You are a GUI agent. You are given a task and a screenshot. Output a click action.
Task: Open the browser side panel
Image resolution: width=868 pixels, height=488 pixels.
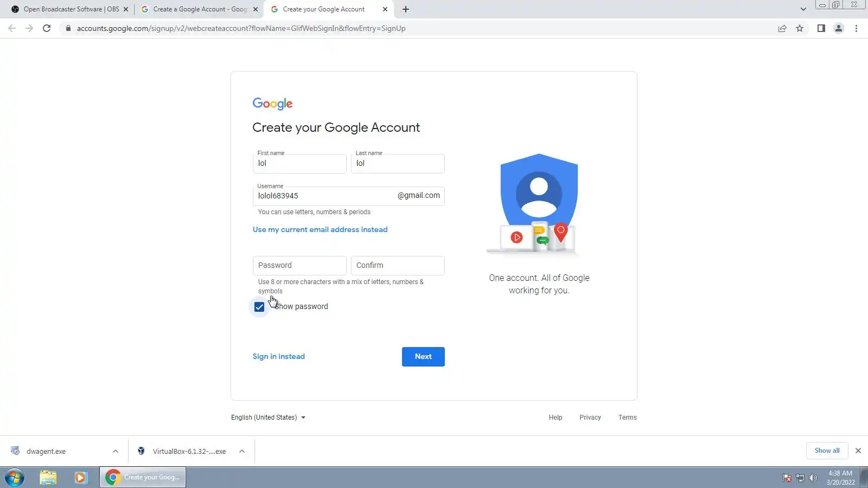(821, 28)
